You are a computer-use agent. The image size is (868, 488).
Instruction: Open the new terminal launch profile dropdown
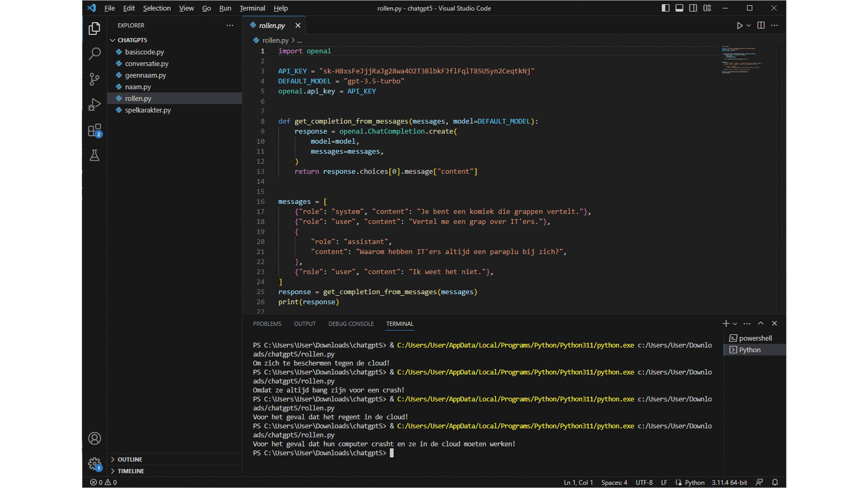[x=735, y=324]
